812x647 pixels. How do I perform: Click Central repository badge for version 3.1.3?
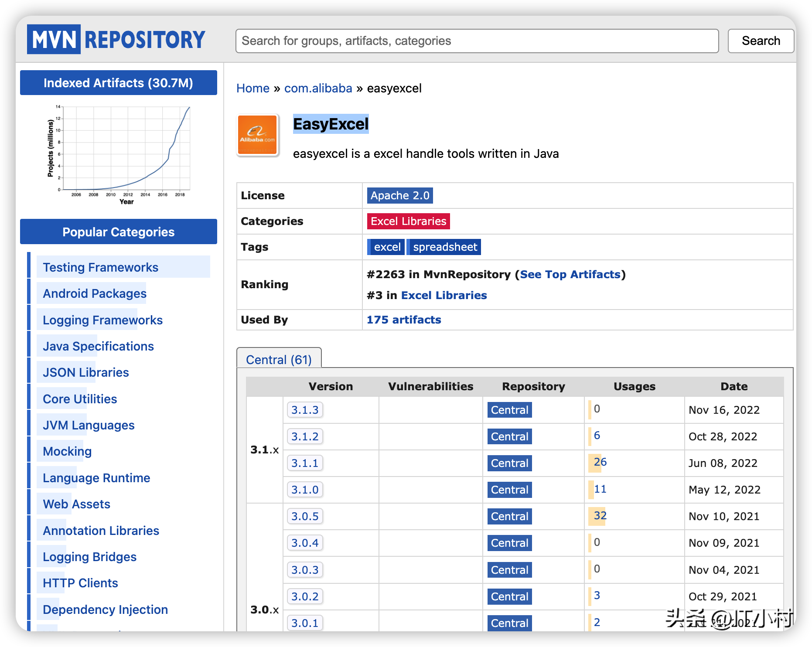tap(510, 410)
